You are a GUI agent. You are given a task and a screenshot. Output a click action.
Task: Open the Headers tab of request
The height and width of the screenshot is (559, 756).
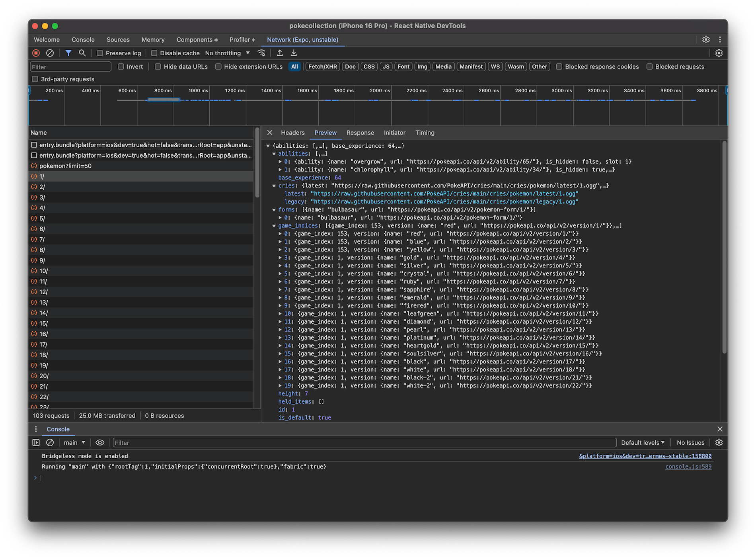tap(292, 133)
